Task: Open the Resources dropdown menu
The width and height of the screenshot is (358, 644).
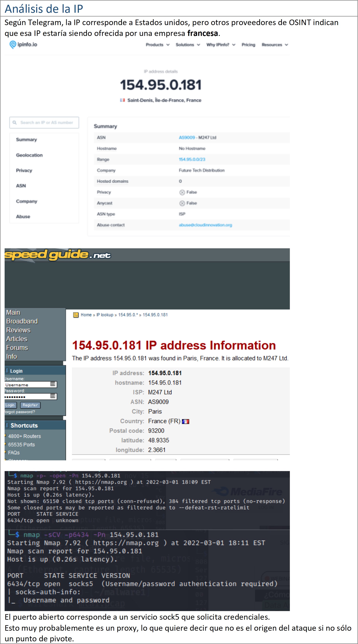Action: point(275,45)
